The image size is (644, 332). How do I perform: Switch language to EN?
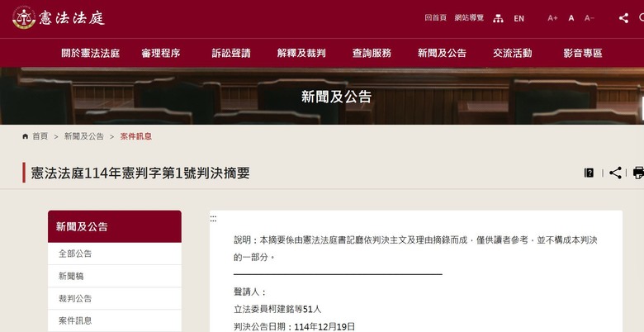coord(519,18)
